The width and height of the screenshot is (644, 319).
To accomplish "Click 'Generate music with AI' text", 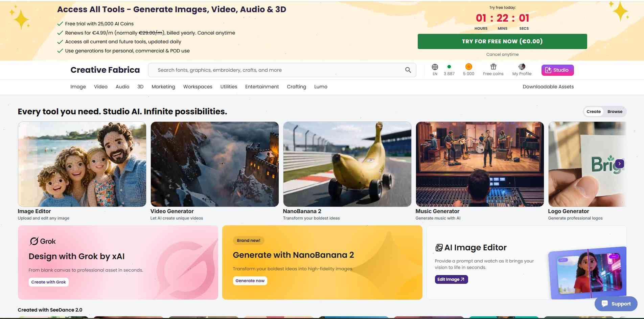I will point(438,218).
